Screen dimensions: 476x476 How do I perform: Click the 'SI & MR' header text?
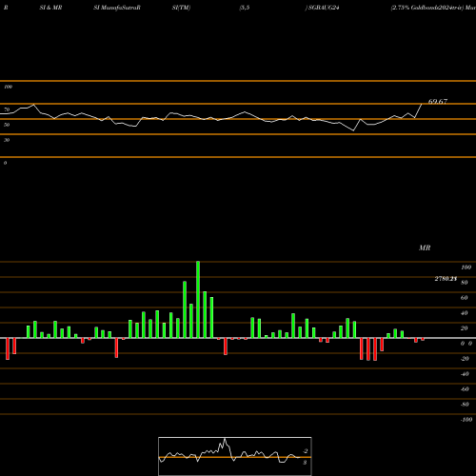click(50, 8)
